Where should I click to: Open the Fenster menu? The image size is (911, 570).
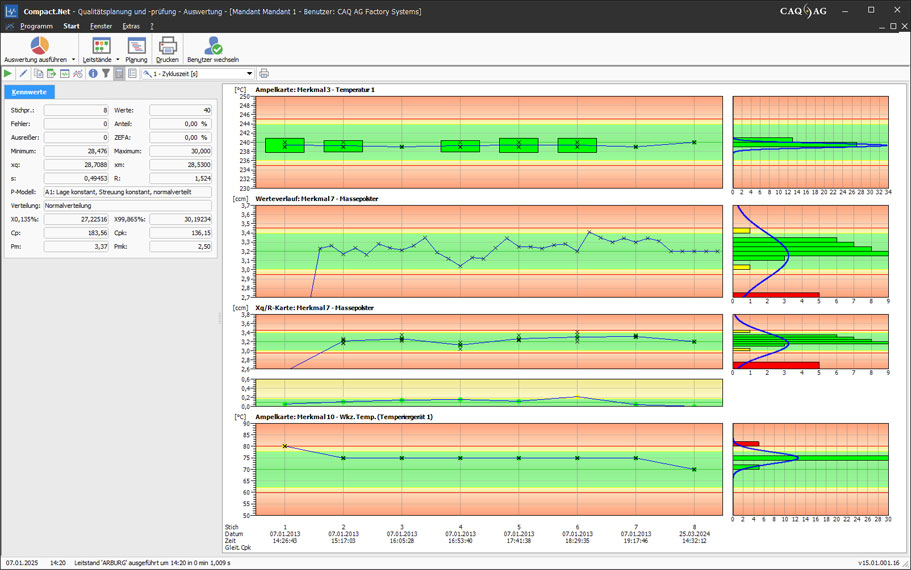[x=101, y=26]
